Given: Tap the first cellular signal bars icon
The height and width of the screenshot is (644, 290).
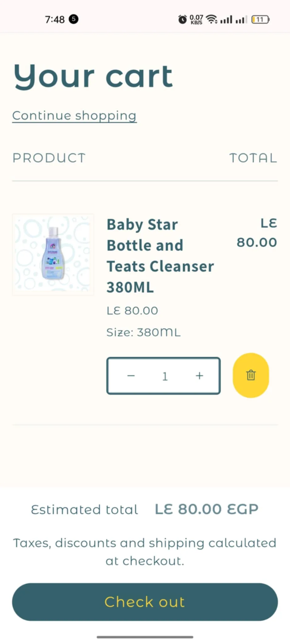Looking at the screenshot, I should point(226,19).
